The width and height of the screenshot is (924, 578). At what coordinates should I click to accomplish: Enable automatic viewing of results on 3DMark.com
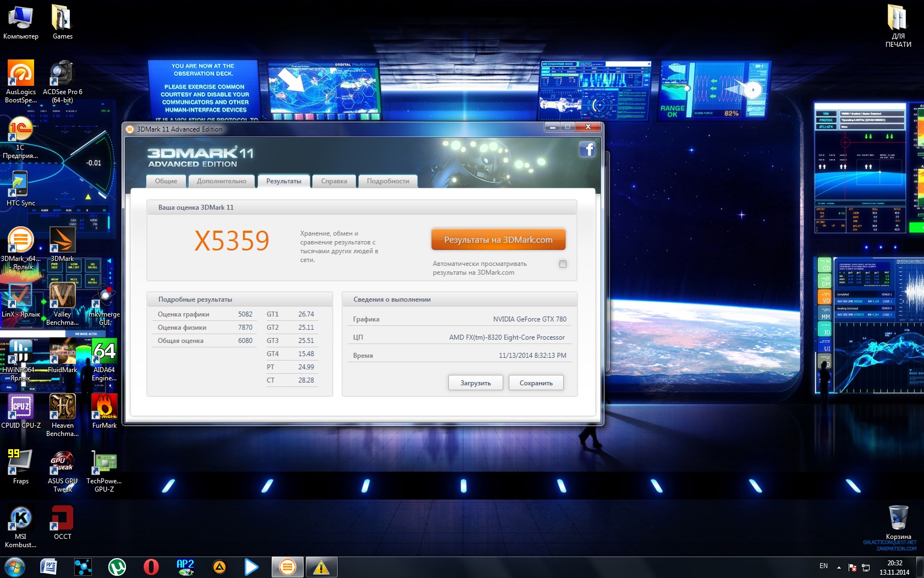tap(563, 264)
